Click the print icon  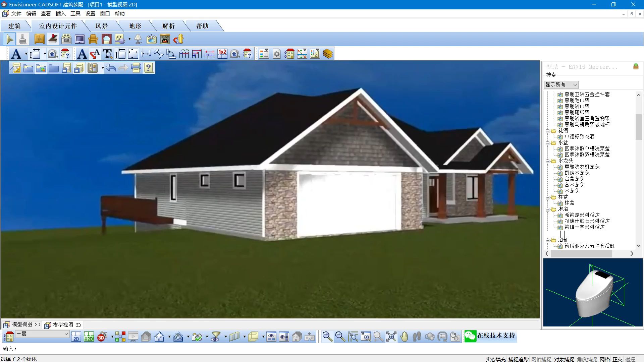[x=136, y=68]
